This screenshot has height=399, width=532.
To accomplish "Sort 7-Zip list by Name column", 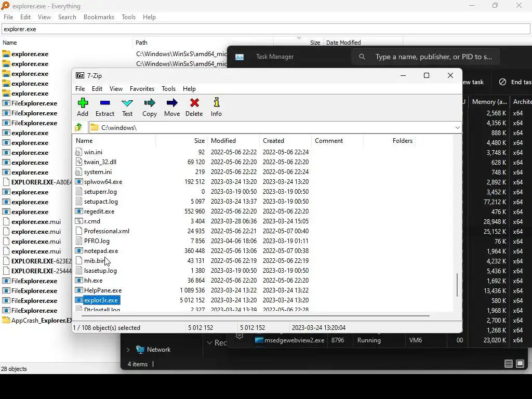I will 114,140.
